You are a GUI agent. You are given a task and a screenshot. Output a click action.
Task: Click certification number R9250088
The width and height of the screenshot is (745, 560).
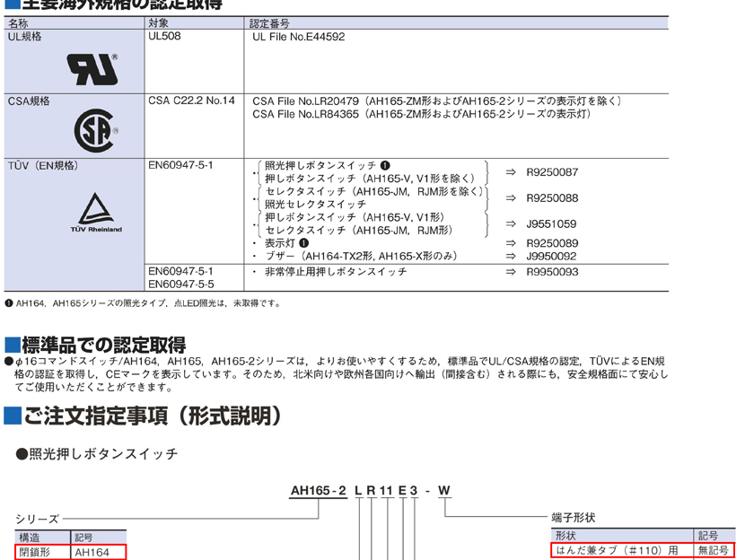552,198
